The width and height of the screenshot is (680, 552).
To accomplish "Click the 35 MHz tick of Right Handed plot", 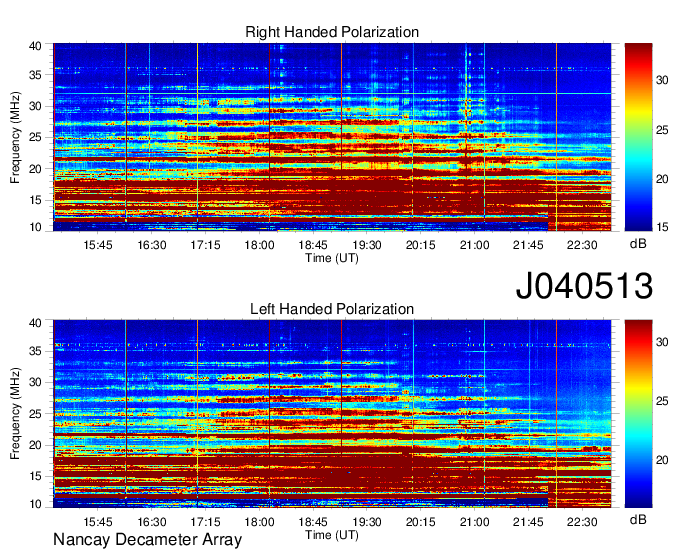I will click(35, 75).
